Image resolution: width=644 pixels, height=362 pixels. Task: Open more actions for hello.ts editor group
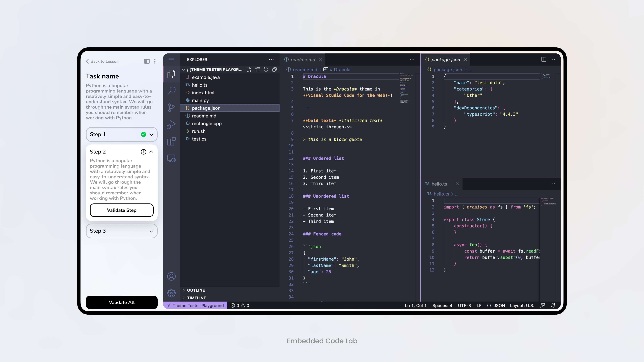(553, 184)
